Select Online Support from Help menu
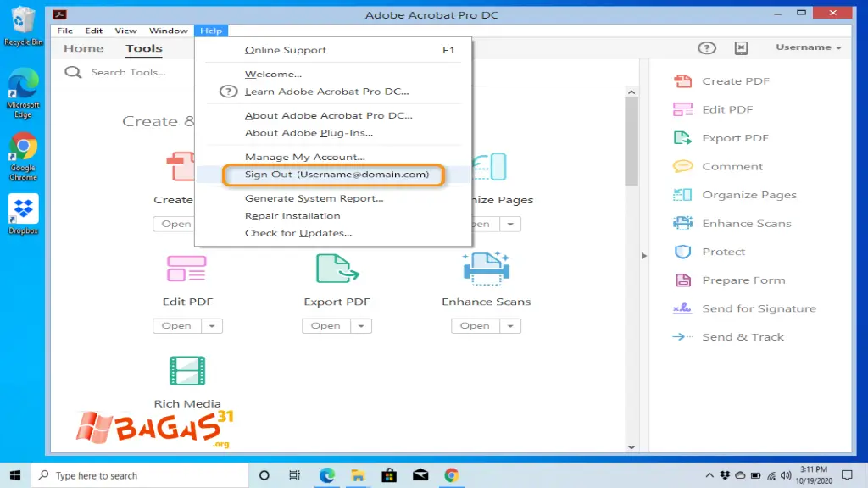 pyautogui.click(x=332, y=50)
